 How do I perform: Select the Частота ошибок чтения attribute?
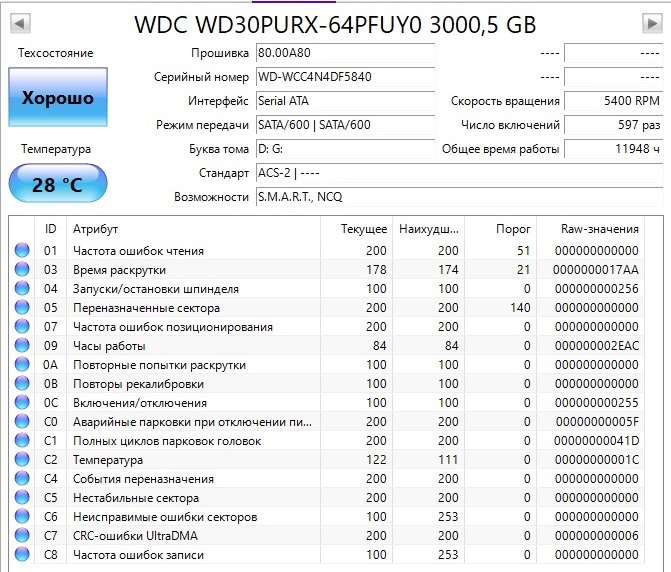(138, 251)
